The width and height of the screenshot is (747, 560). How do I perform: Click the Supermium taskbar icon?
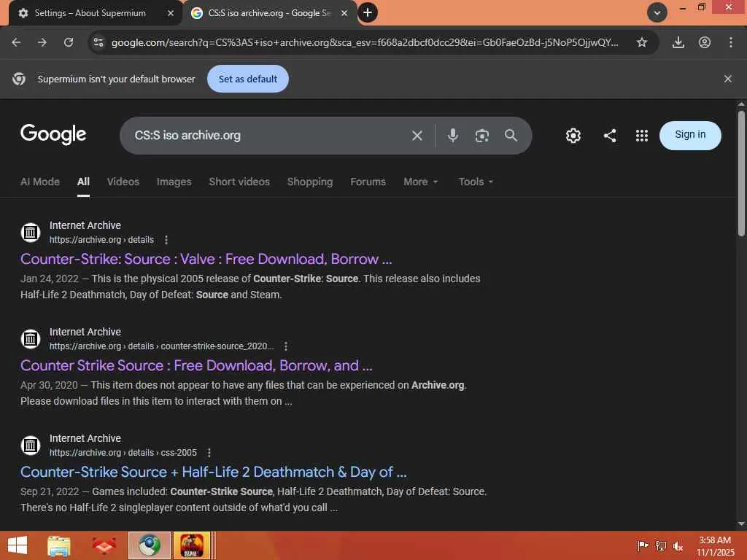point(150,545)
